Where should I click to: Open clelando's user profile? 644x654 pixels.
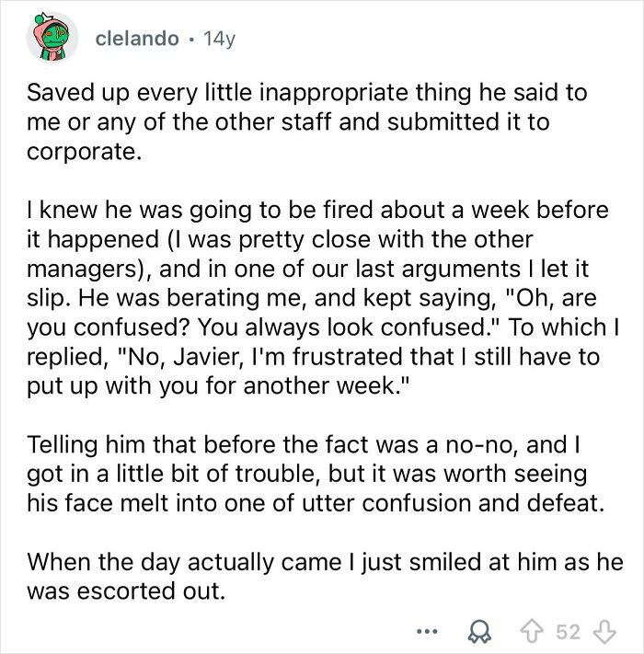(137, 38)
